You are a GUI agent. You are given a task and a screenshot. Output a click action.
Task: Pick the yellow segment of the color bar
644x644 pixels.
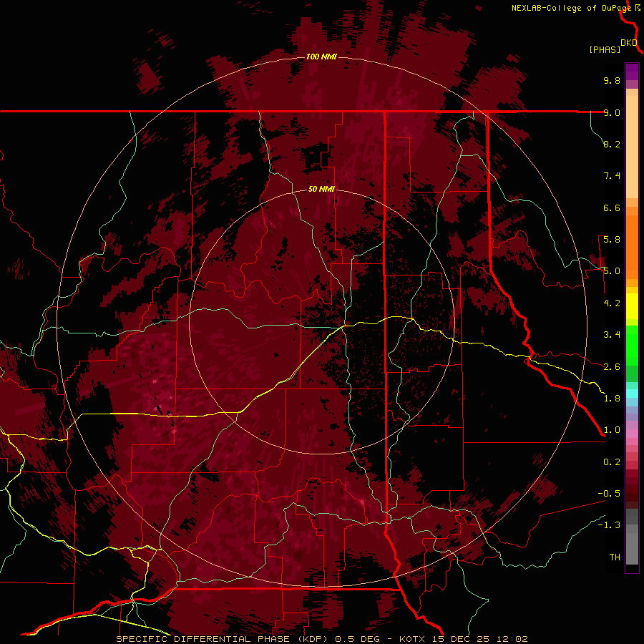click(x=632, y=306)
